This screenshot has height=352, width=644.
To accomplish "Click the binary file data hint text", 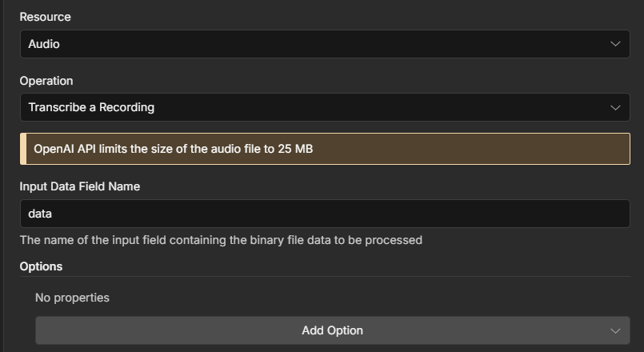I will [221, 240].
